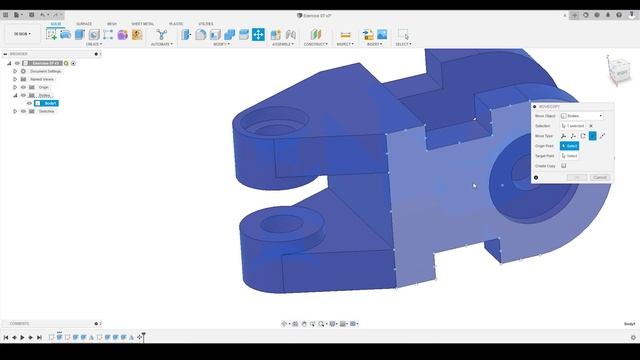The width and height of the screenshot is (640, 360).
Task: Click the Target Point Select button
Action: point(569,156)
